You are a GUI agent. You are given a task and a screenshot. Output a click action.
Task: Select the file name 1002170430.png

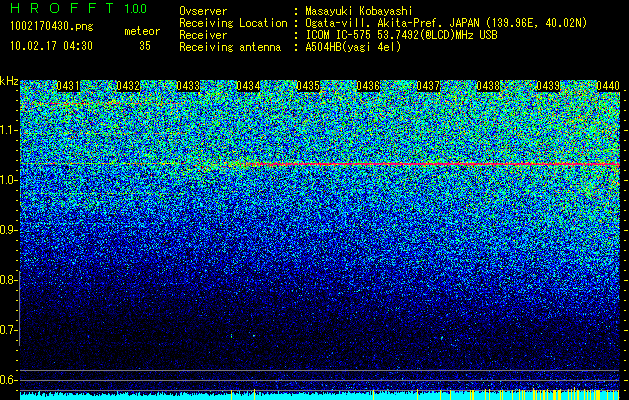point(52,27)
